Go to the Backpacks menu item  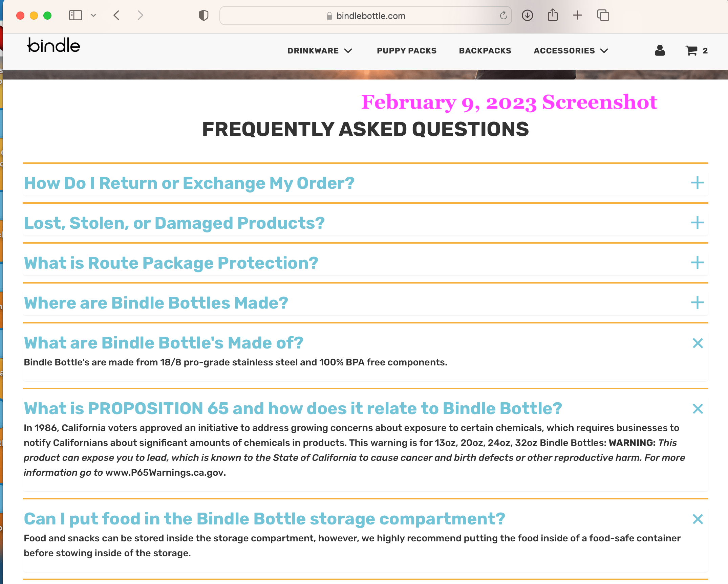[485, 51]
